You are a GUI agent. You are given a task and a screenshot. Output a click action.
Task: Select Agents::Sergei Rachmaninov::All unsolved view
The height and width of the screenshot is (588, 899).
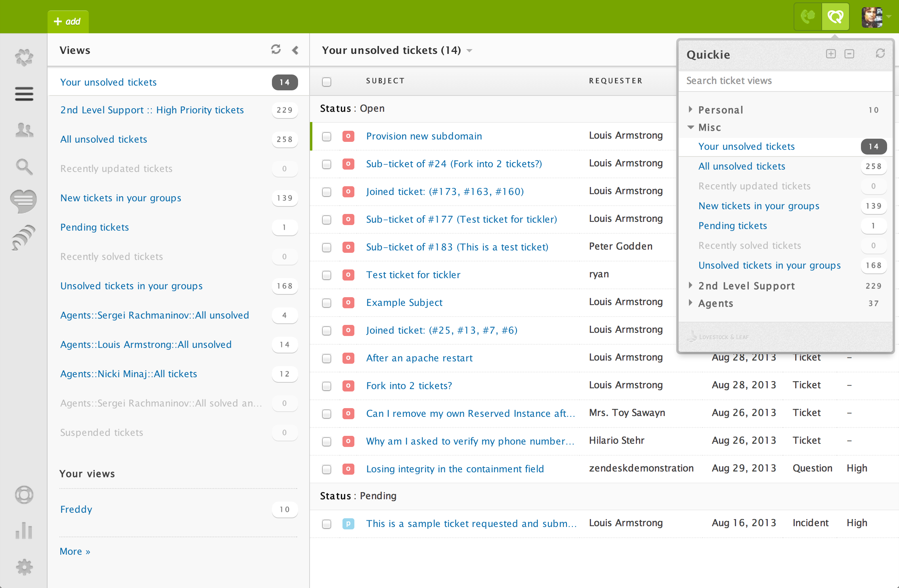pyautogui.click(x=155, y=315)
